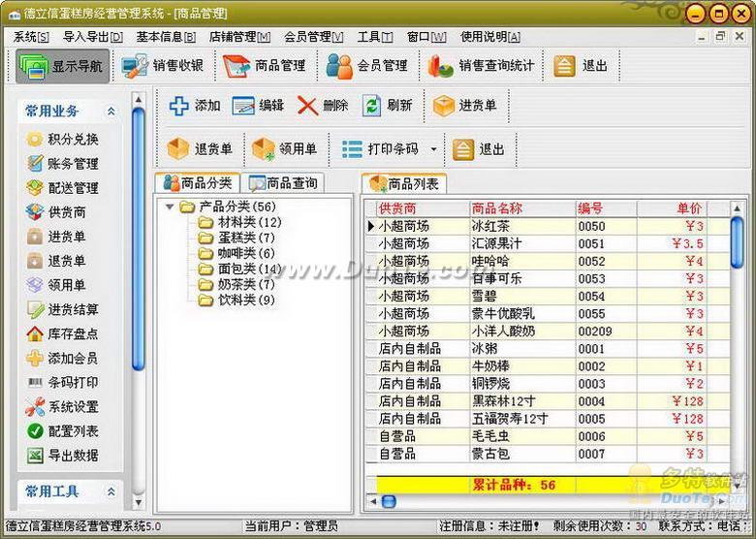The width and height of the screenshot is (756, 539).
Task: Open the 窗口[W] menu
Action: pos(426,37)
